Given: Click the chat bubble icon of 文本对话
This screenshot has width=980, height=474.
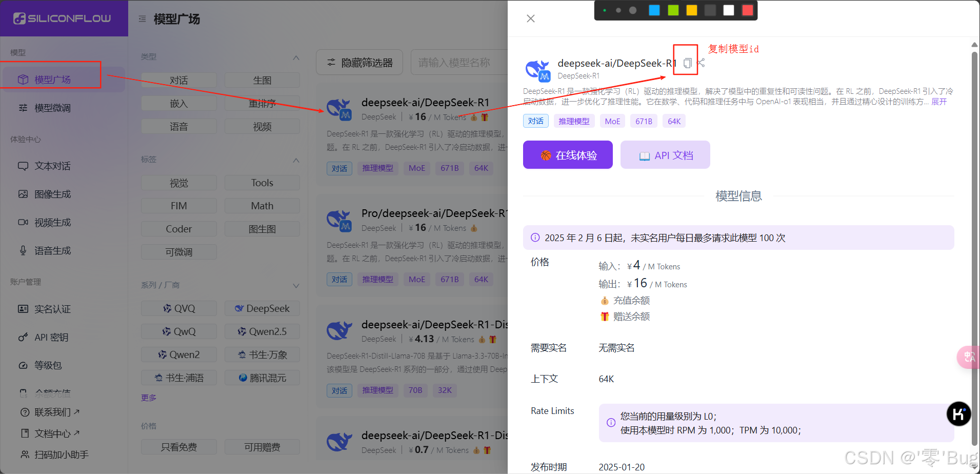Looking at the screenshot, I should click(x=23, y=166).
